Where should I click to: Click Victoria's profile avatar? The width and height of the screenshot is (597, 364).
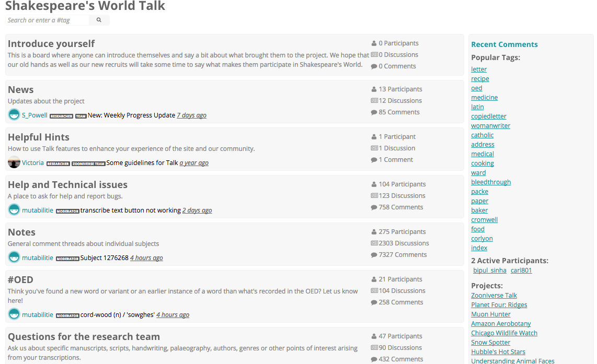[14, 162]
